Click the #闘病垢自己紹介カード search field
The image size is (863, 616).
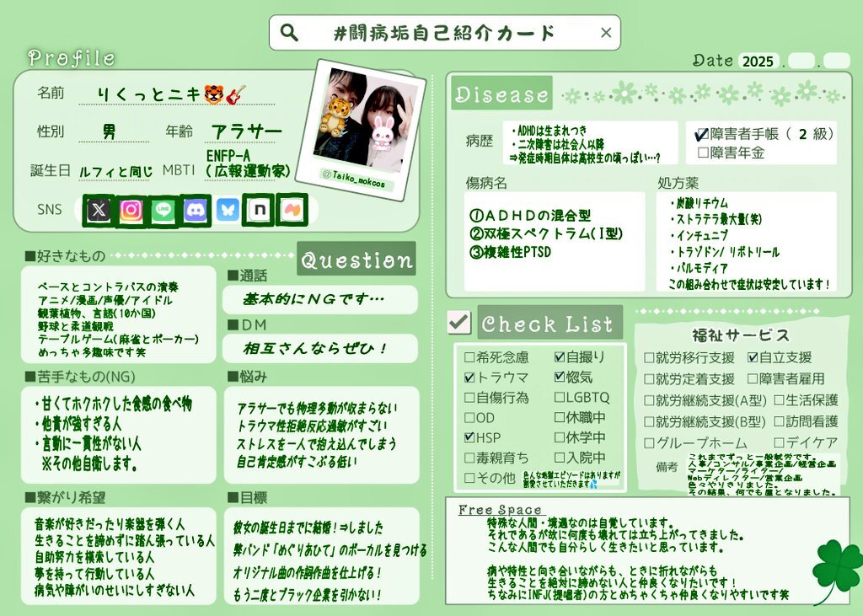pos(445,33)
